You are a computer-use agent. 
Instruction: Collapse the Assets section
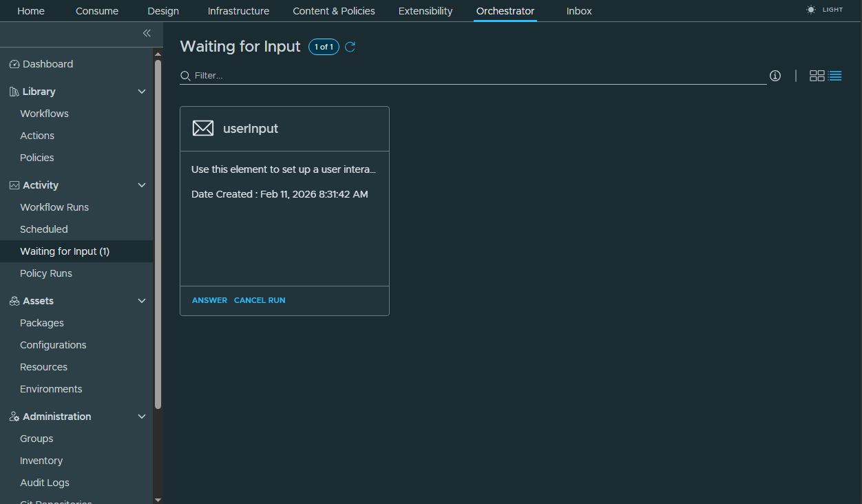pyautogui.click(x=142, y=300)
